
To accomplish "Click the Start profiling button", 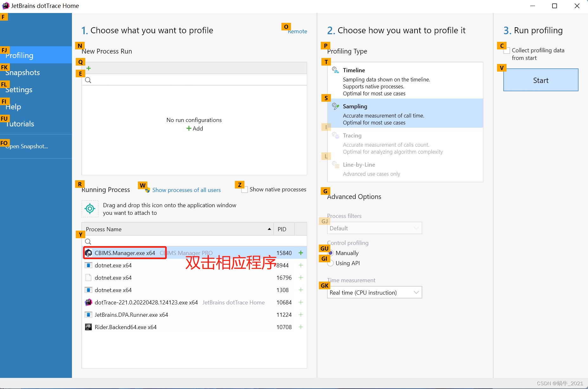I will (x=541, y=80).
